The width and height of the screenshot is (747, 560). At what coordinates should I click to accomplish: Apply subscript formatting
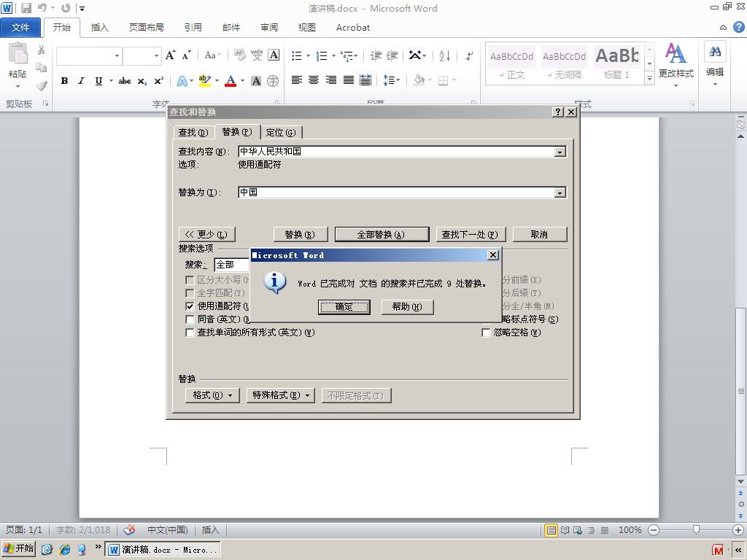(x=142, y=81)
